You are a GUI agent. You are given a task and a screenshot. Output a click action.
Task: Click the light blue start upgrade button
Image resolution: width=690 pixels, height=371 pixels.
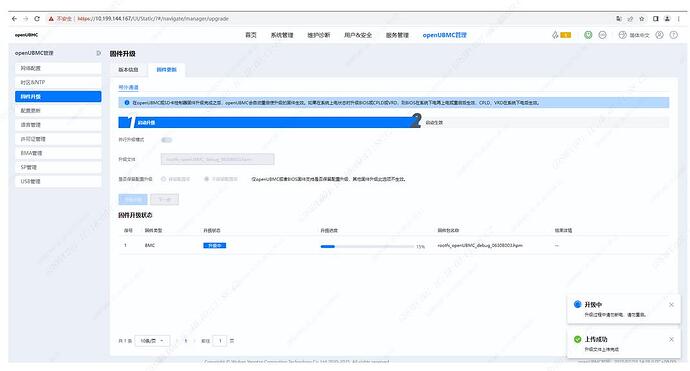[132, 199]
